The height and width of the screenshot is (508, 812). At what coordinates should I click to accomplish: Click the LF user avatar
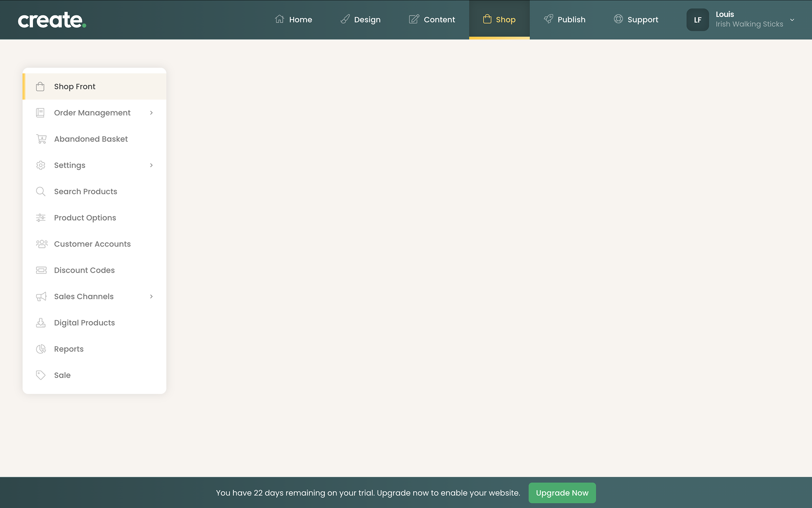(698, 20)
